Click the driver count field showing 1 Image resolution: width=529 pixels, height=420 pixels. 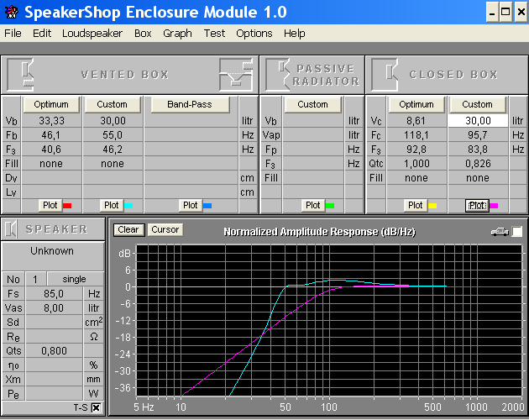[x=35, y=279]
